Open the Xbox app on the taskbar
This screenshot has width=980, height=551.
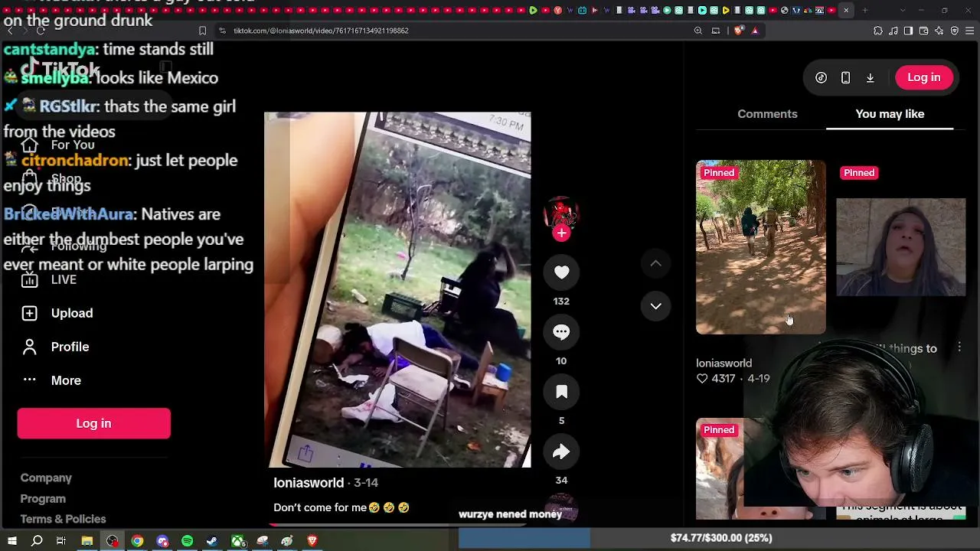pos(238,541)
